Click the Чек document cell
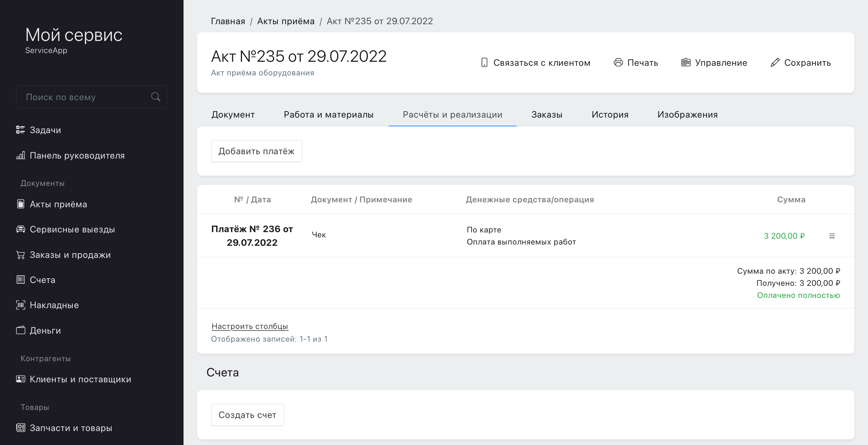 tap(319, 235)
